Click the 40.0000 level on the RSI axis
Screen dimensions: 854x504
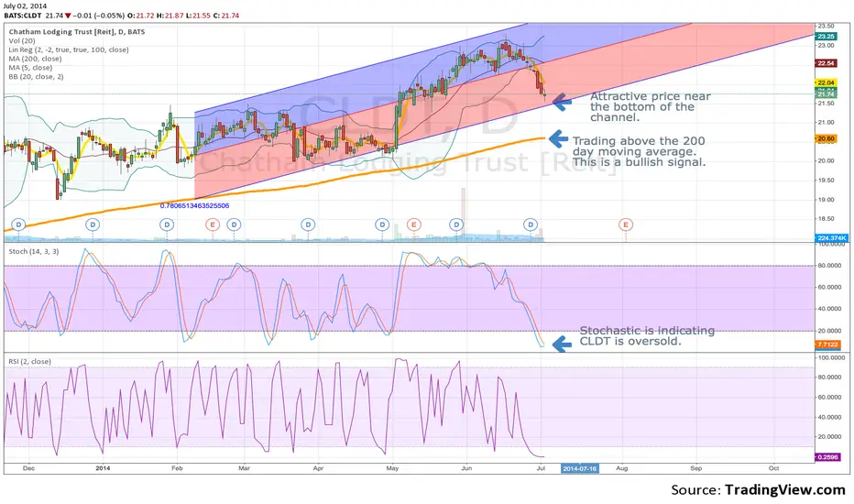pos(828,417)
